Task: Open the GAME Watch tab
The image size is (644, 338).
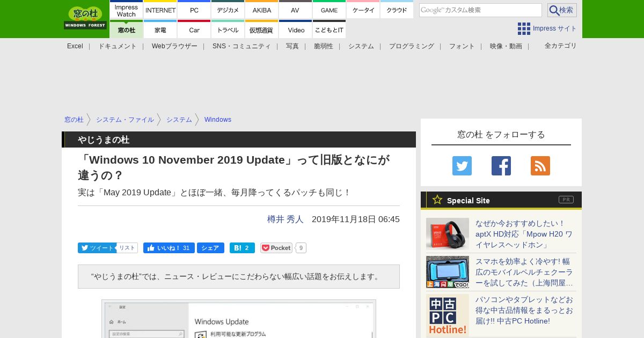Action: tap(329, 10)
